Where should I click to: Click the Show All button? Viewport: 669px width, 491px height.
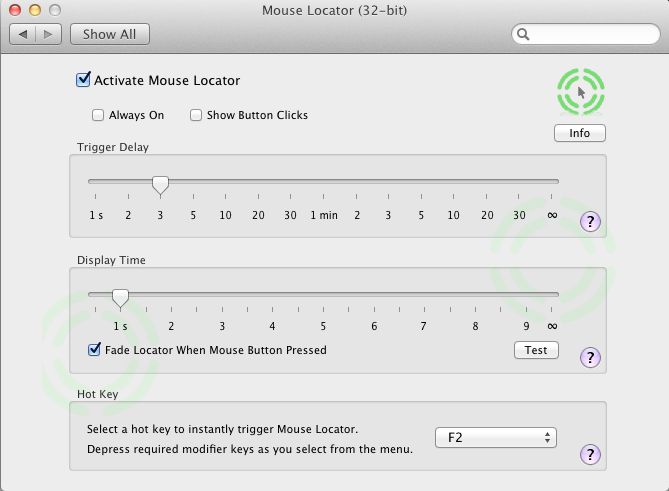[x=110, y=34]
